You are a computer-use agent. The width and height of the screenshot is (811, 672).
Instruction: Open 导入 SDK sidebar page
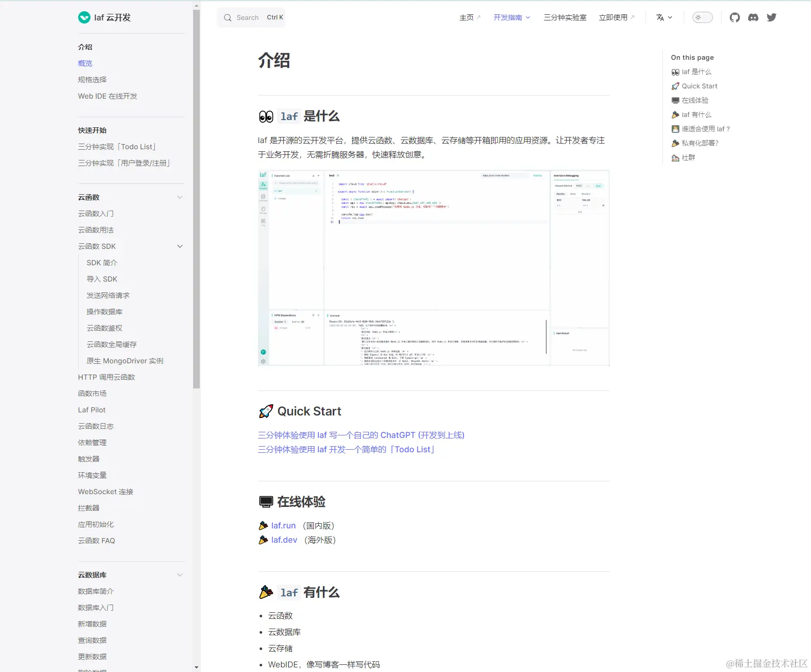point(102,279)
